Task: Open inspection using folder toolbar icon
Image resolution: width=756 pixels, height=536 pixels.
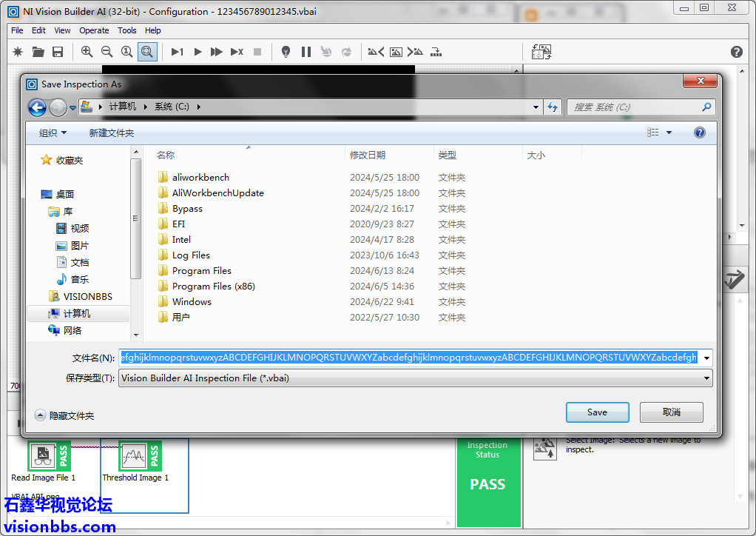Action: pyautogui.click(x=38, y=52)
